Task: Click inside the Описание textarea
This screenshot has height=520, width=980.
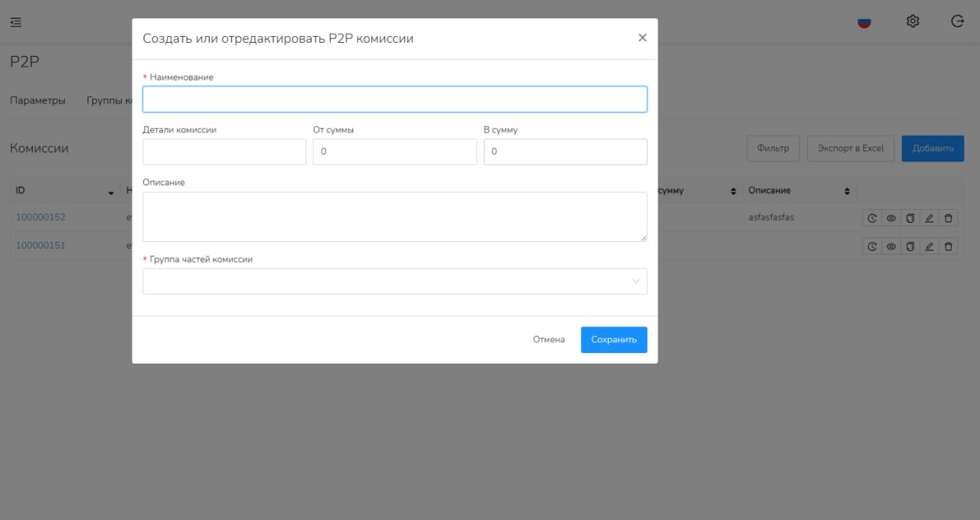Action: point(394,217)
